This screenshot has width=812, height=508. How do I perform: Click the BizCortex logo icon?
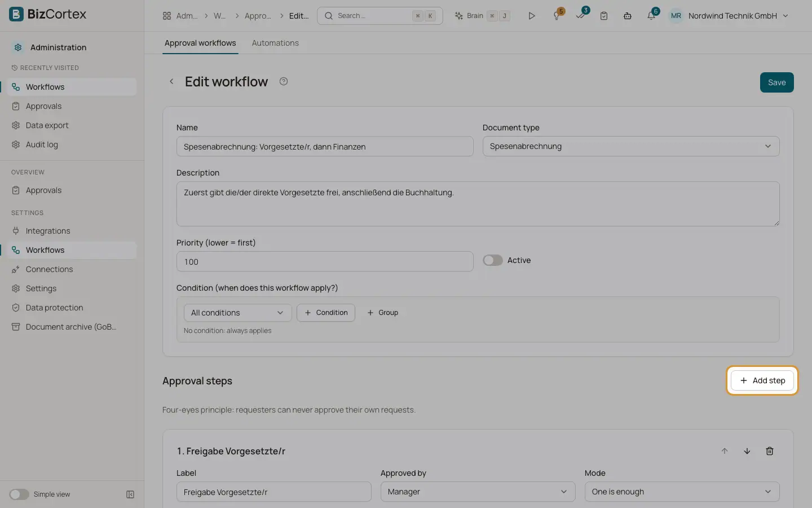click(x=16, y=14)
